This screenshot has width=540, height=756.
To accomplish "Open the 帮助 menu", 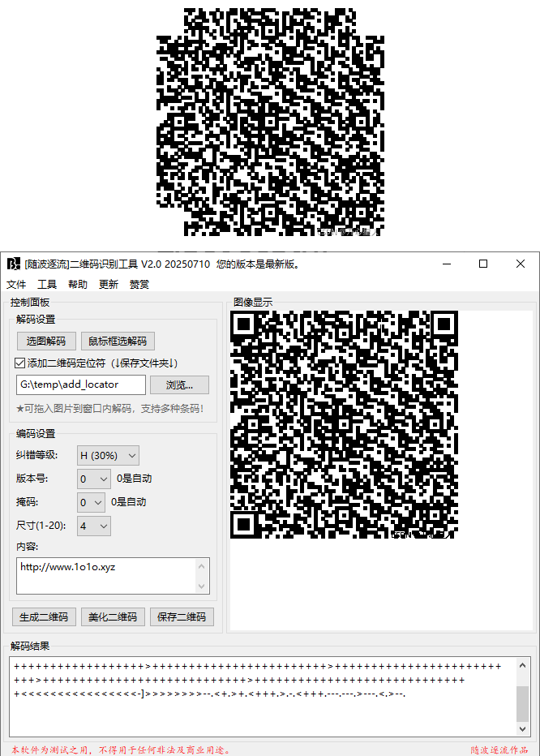I will click(x=78, y=285).
